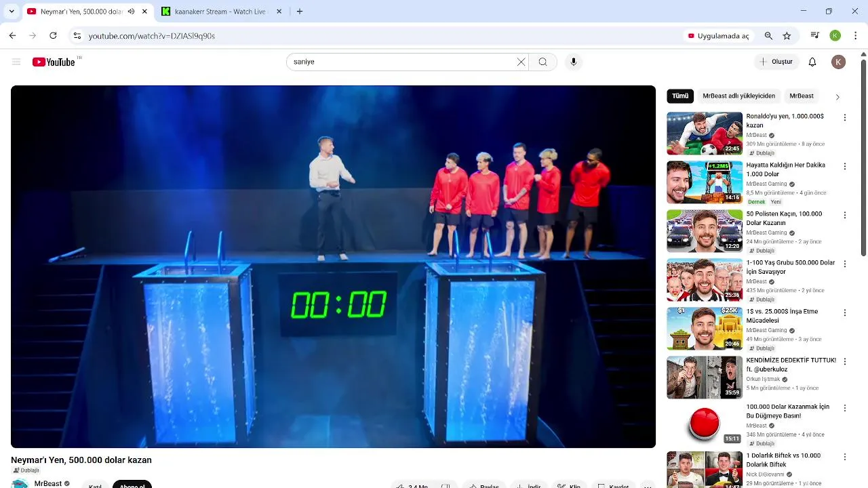Screen dimensions: 868x488
Task: Open MrBeast channel name below the video
Action: (48, 484)
